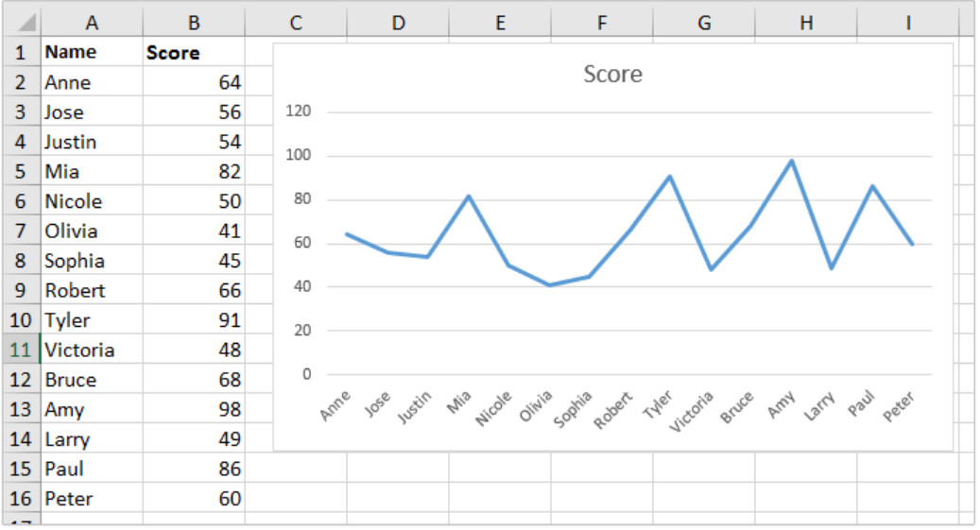Select column H header
This screenshot has height=530, width=980.
(805, 23)
